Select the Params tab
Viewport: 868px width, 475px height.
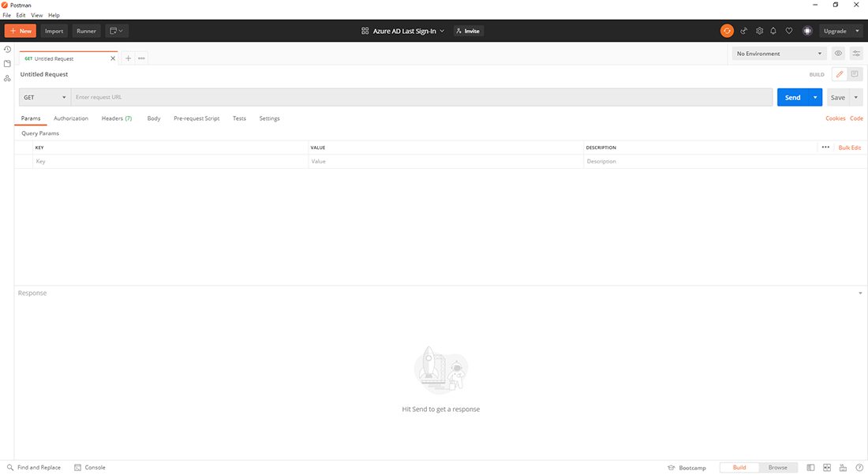click(x=31, y=118)
